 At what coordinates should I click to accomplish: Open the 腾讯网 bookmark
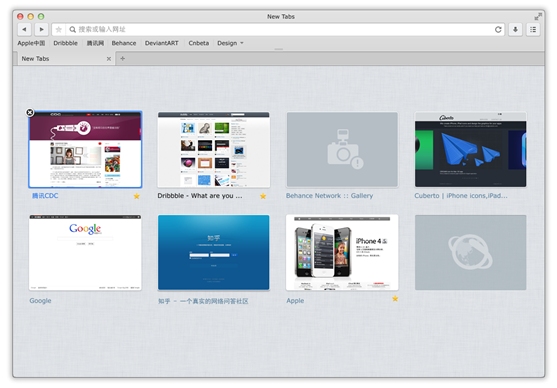click(95, 43)
